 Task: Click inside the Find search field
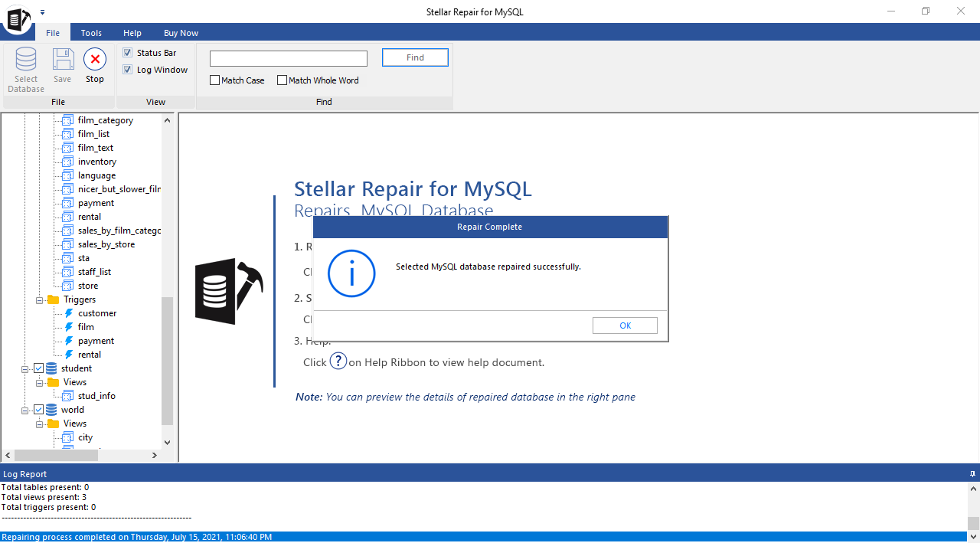point(288,58)
